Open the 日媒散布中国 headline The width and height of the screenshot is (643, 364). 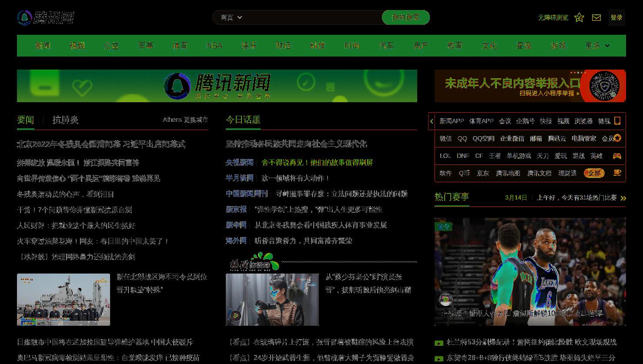105,342
